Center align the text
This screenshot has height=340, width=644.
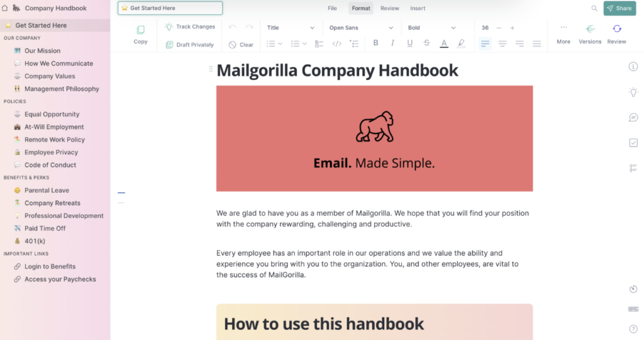coord(502,43)
